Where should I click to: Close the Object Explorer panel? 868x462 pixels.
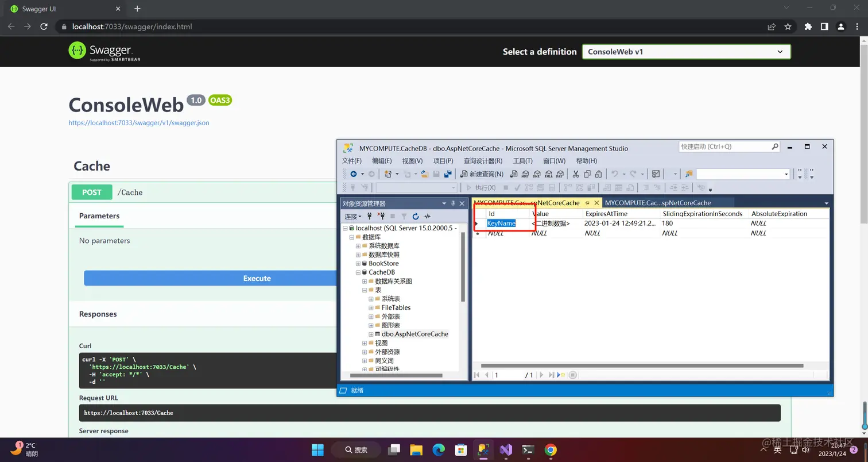click(462, 203)
